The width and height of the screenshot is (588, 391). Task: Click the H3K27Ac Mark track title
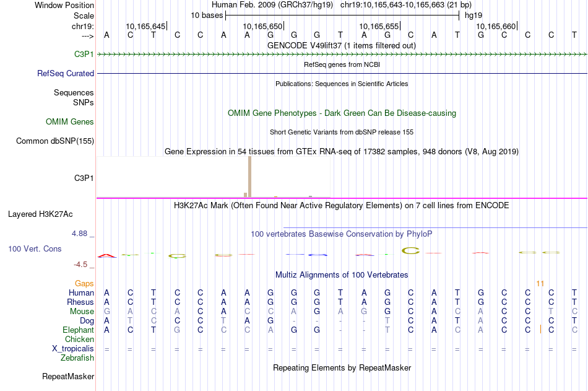coord(342,206)
